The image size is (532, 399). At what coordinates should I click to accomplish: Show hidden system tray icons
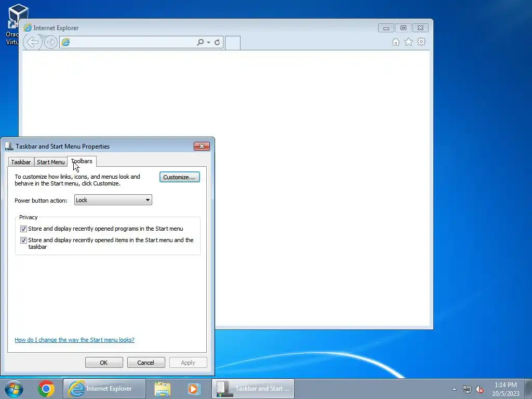point(454,389)
